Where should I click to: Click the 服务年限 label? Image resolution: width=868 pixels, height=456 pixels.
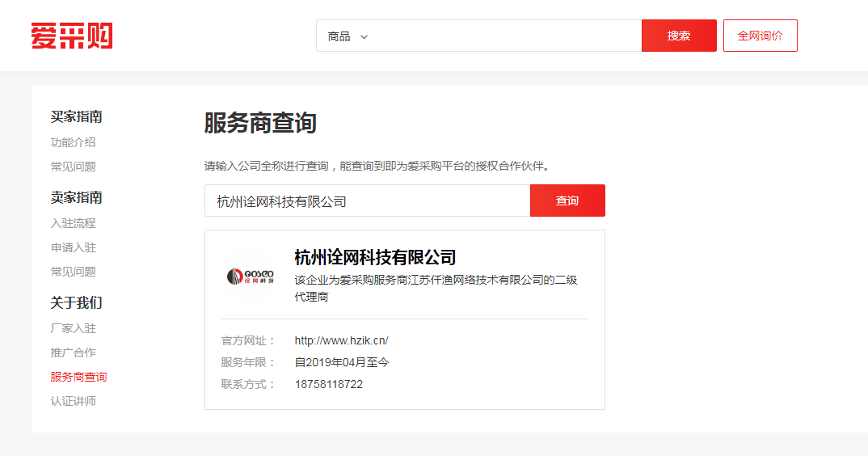(x=248, y=362)
